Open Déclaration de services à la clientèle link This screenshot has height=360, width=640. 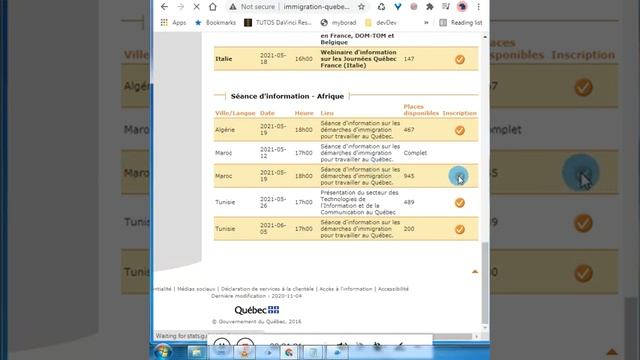coord(267,289)
